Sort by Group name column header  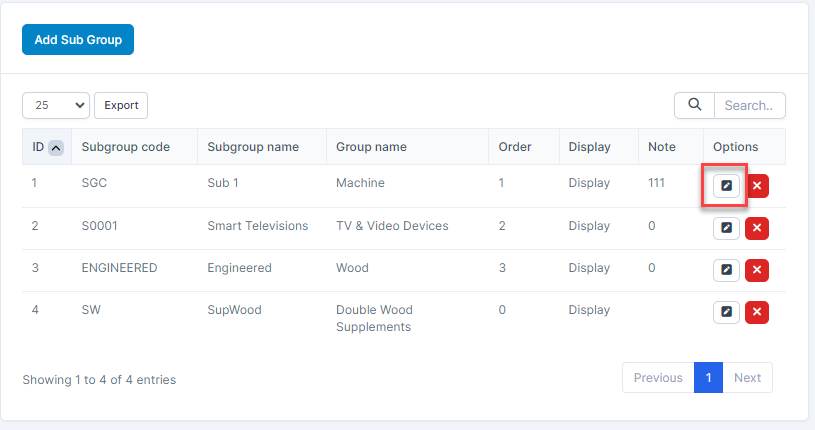point(371,147)
